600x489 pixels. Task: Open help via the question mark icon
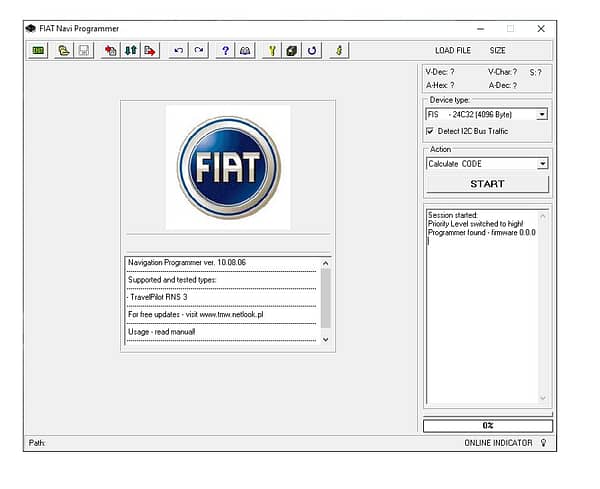point(225,50)
